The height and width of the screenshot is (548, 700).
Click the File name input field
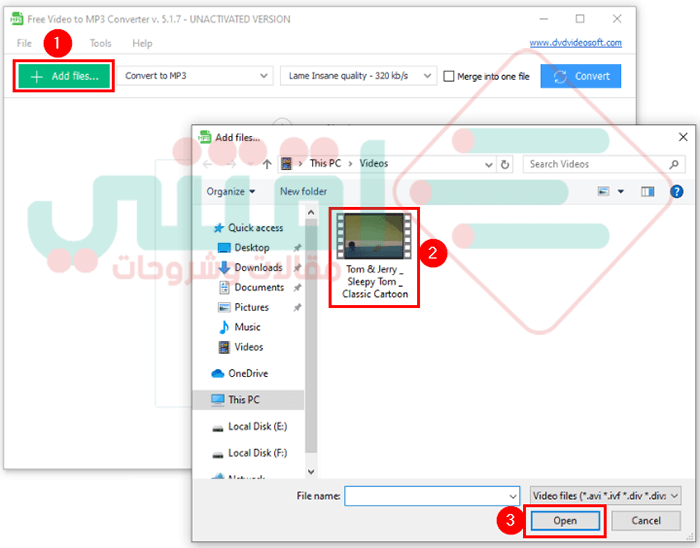[432, 496]
